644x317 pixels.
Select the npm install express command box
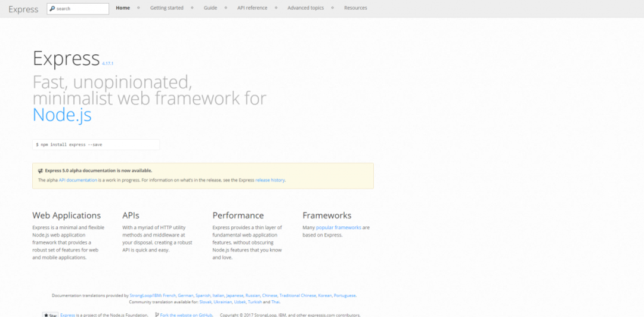click(x=96, y=144)
